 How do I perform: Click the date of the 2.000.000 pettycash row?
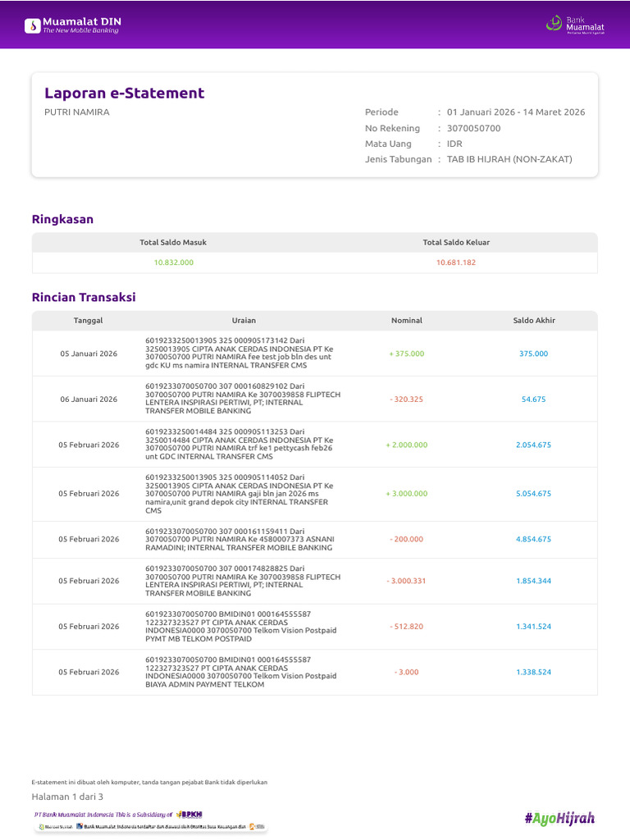point(89,445)
